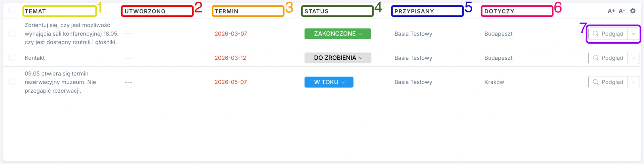Viewport: 644px width, 164px height.
Task: Expand arrow beside Kraków row Podgląd
Action: 633,82
